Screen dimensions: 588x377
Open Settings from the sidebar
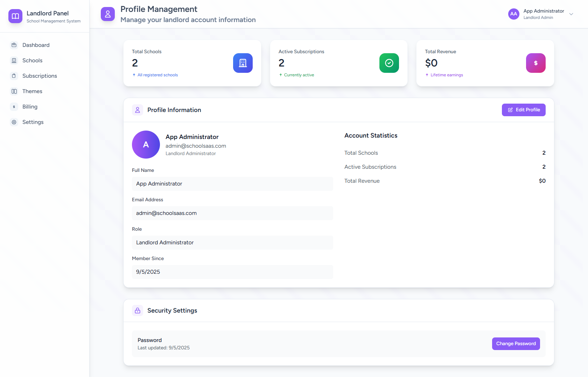pos(33,122)
